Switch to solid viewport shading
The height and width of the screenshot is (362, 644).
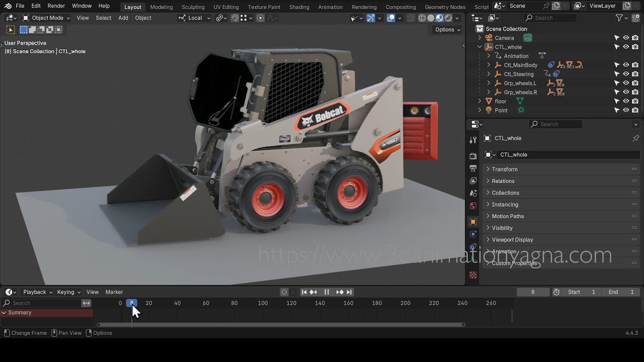[x=431, y=18]
